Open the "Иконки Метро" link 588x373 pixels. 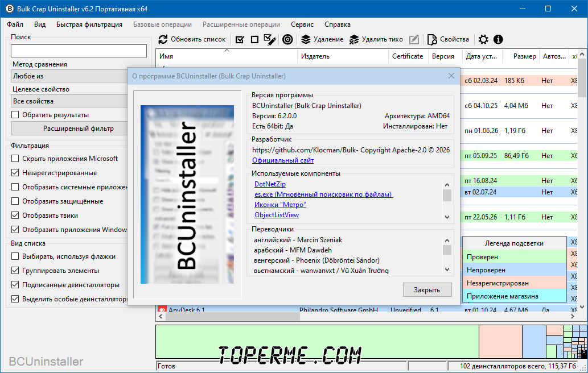[280, 205]
